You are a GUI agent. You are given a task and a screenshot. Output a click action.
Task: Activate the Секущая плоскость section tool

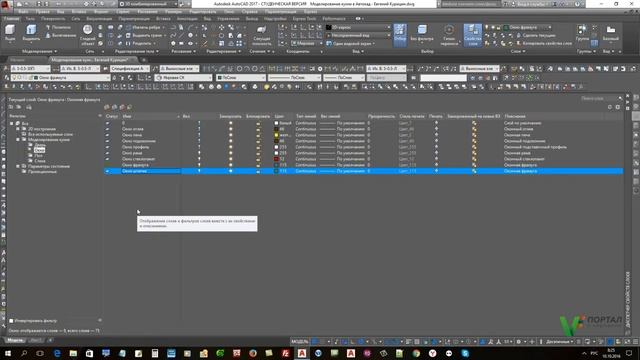[x=262, y=35]
